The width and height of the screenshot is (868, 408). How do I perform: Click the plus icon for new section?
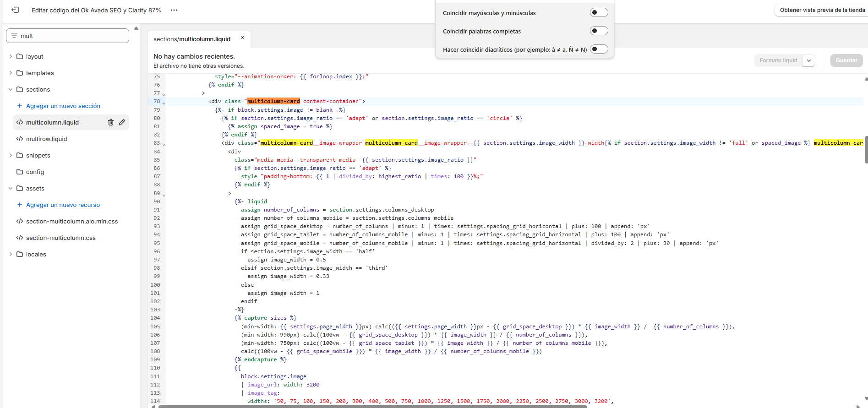pyautogui.click(x=20, y=106)
